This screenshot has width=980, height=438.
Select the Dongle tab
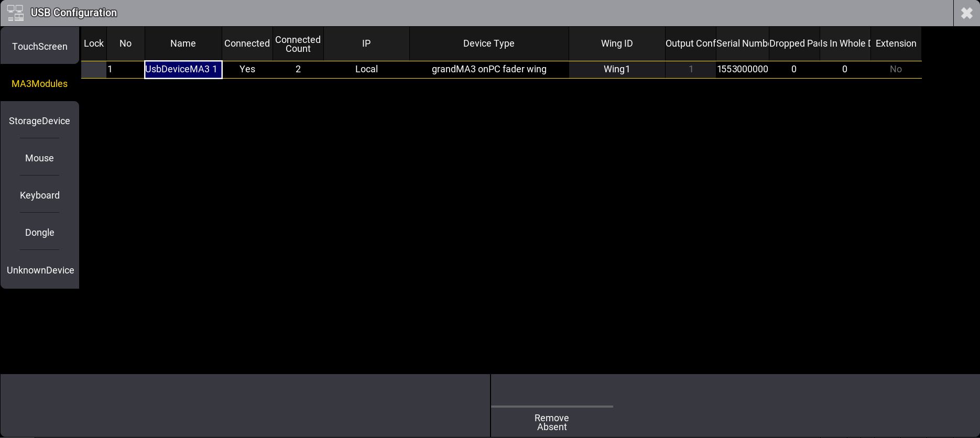(40, 233)
